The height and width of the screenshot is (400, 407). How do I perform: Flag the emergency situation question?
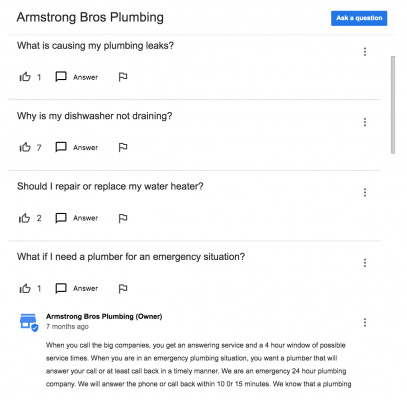point(123,288)
